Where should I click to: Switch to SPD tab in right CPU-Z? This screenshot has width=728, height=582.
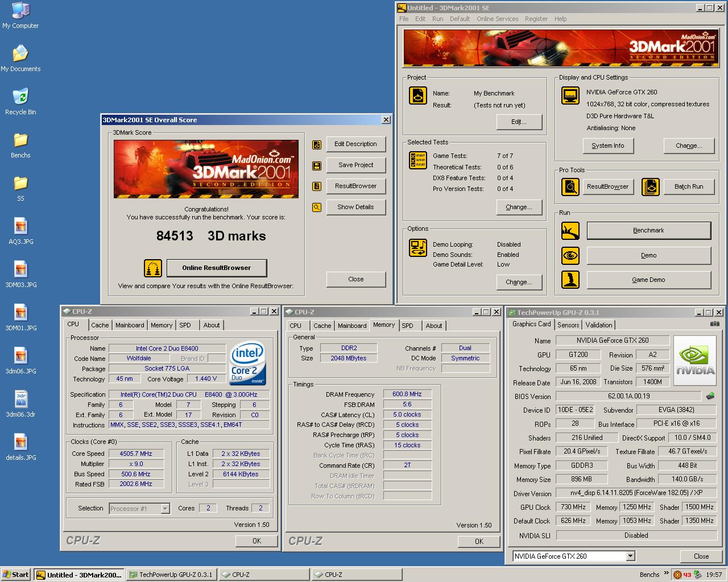[x=408, y=326]
